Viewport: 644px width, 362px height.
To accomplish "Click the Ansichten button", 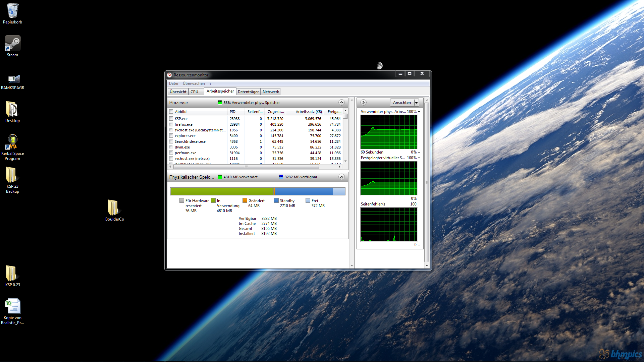I will click(x=401, y=103).
